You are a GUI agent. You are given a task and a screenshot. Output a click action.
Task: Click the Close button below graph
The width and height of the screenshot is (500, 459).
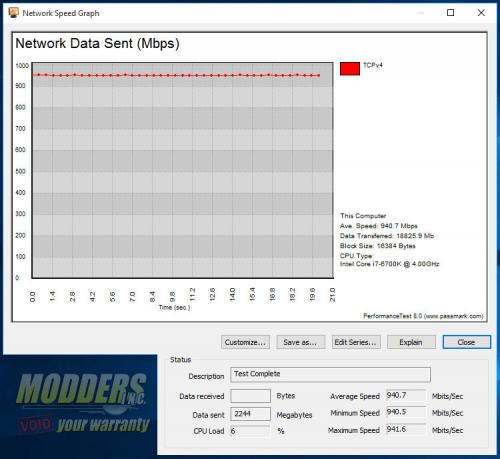pyautogui.click(x=466, y=342)
